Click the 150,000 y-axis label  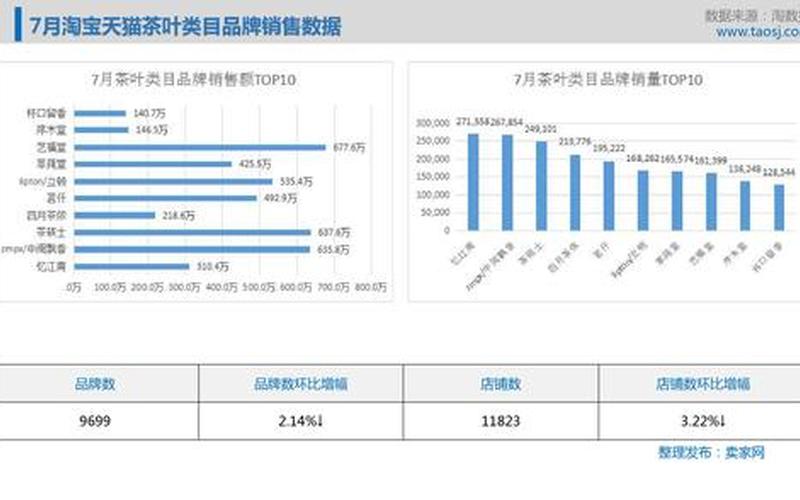click(x=433, y=177)
